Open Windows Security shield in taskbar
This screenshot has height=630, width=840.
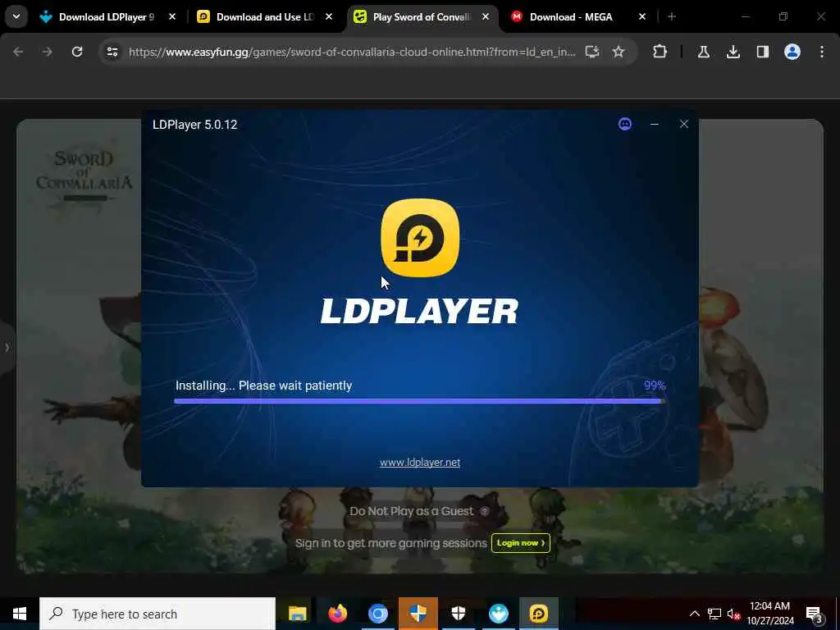[458, 614]
